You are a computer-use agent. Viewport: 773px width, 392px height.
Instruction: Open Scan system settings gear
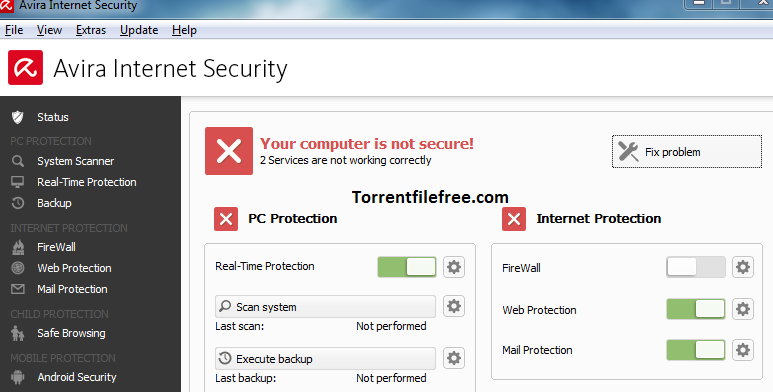point(454,306)
